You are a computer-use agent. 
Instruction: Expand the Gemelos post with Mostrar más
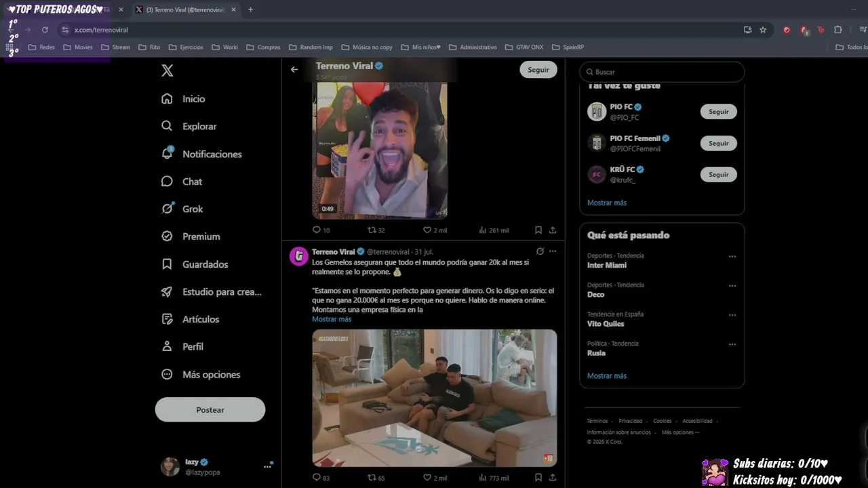(332, 319)
